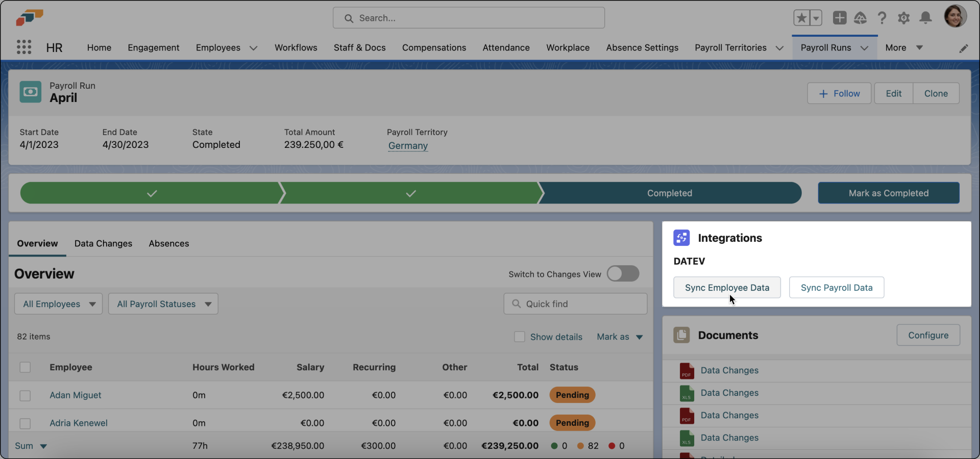Click the pencil edit icon near Payroll Runs
Viewport: 980px width, 459px height.
point(965,48)
